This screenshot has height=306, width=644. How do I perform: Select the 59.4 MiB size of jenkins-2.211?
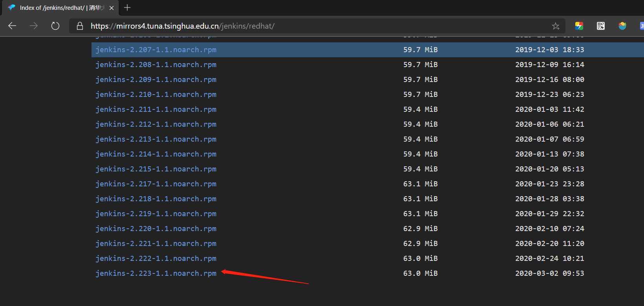(x=421, y=109)
